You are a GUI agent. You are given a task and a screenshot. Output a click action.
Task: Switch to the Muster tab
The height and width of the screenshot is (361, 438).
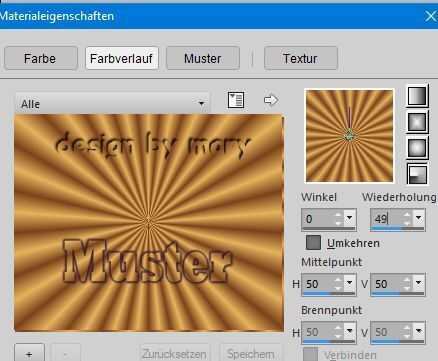[x=203, y=58]
